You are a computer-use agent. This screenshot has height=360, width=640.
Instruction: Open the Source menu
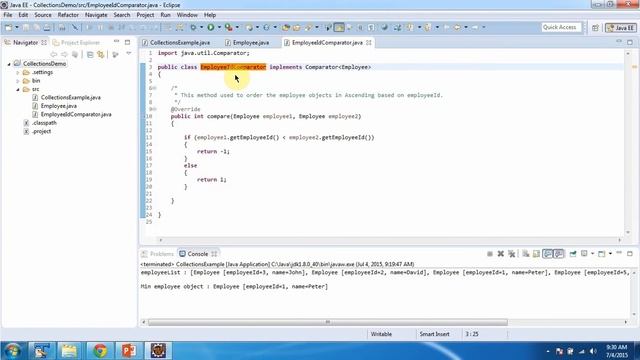click(43, 15)
